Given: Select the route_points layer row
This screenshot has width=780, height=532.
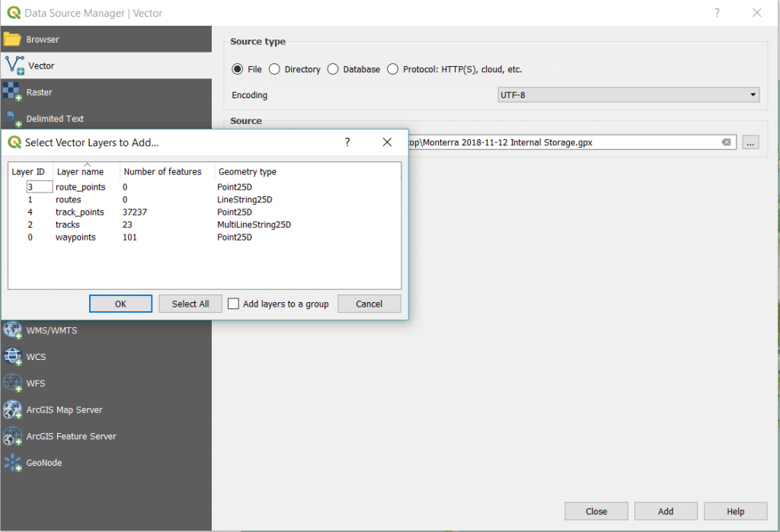Looking at the screenshot, I should point(204,187).
